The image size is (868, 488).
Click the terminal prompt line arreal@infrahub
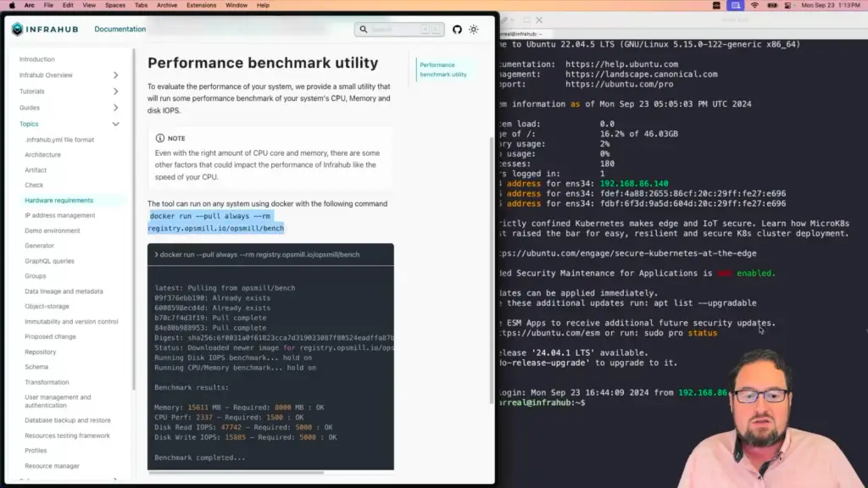(542, 402)
